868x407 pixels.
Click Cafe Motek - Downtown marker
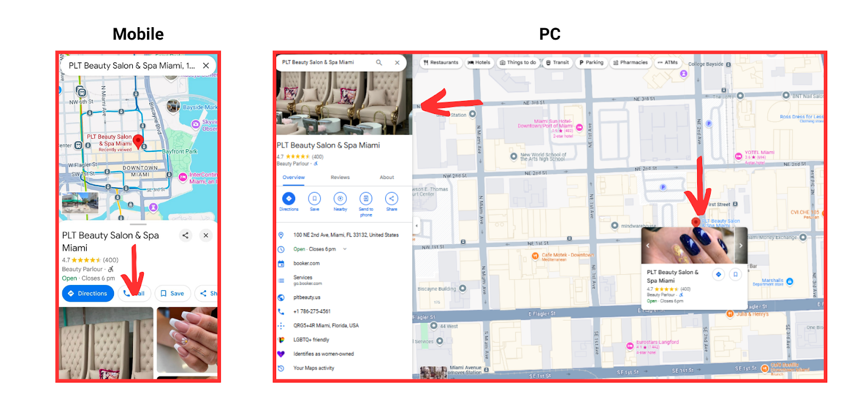535,256
